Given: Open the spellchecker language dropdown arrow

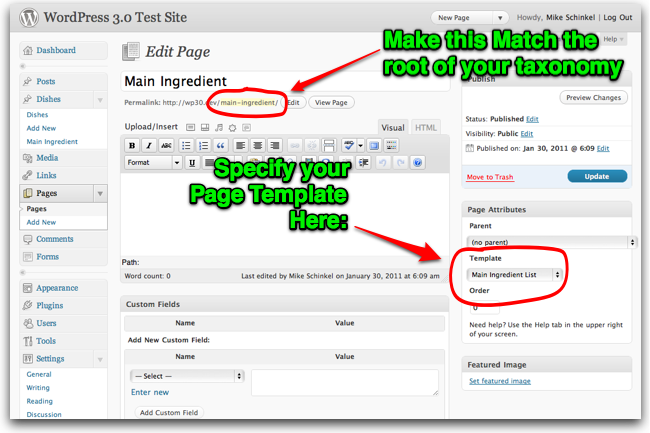Looking at the screenshot, I should (x=360, y=145).
